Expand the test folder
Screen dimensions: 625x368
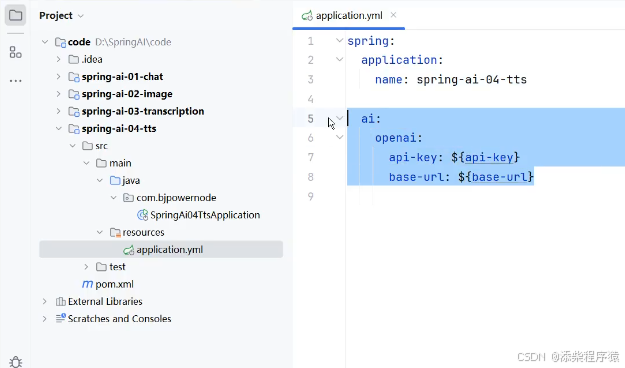pyautogui.click(x=86, y=267)
